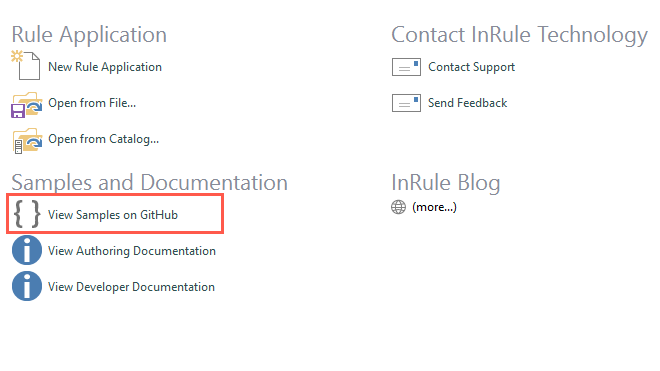Open View Samples on GitHub link
The image size is (660, 371).
(x=113, y=215)
